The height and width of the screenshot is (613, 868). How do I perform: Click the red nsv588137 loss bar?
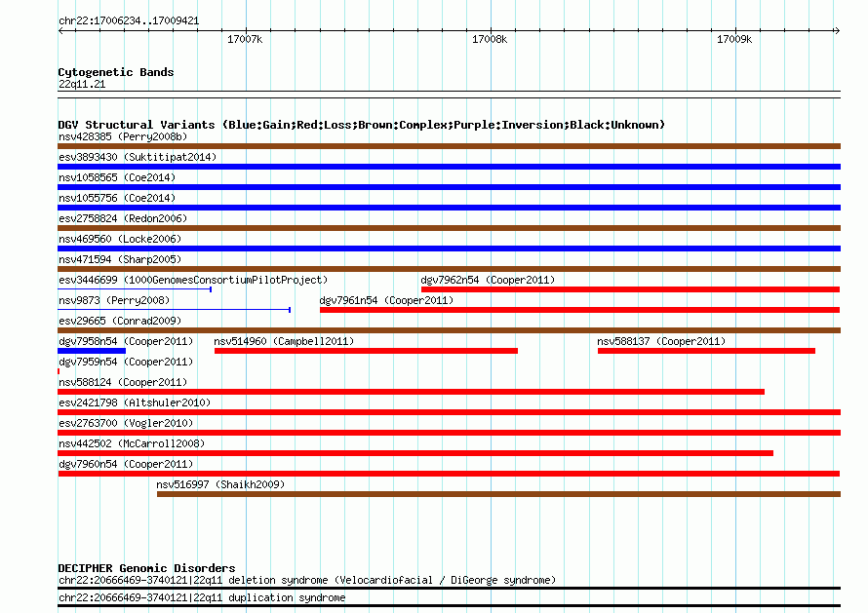706,351
